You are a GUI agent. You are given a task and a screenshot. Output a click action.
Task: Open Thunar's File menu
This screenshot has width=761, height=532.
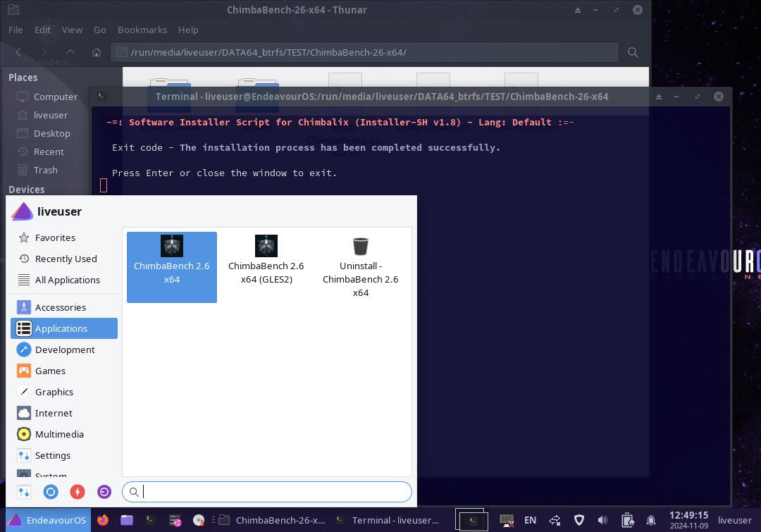(16, 30)
